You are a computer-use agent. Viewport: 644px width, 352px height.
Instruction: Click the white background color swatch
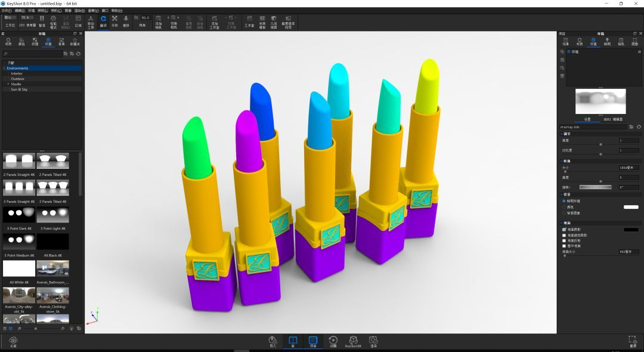(630, 207)
